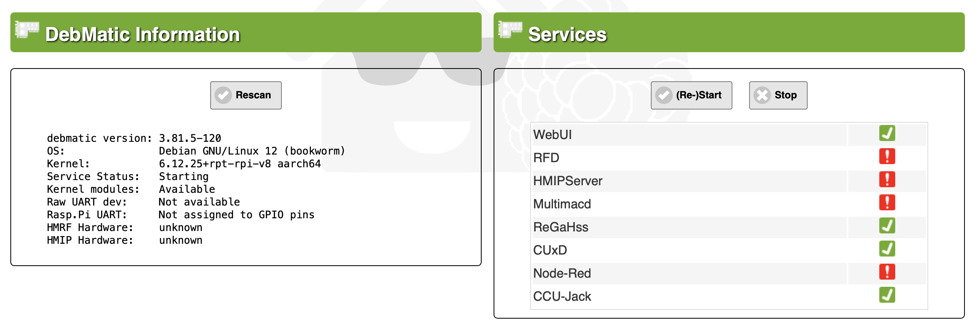Select the WebUI service row label

pyautogui.click(x=552, y=135)
